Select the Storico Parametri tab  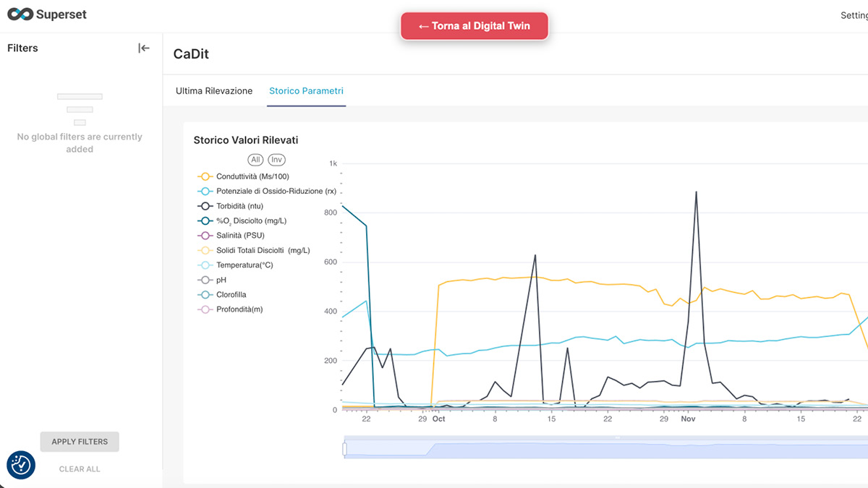click(306, 91)
